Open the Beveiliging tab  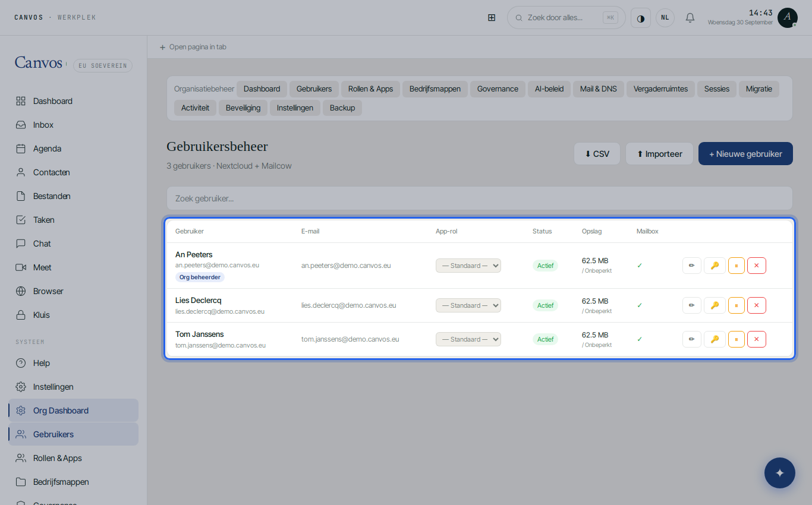coord(243,108)
